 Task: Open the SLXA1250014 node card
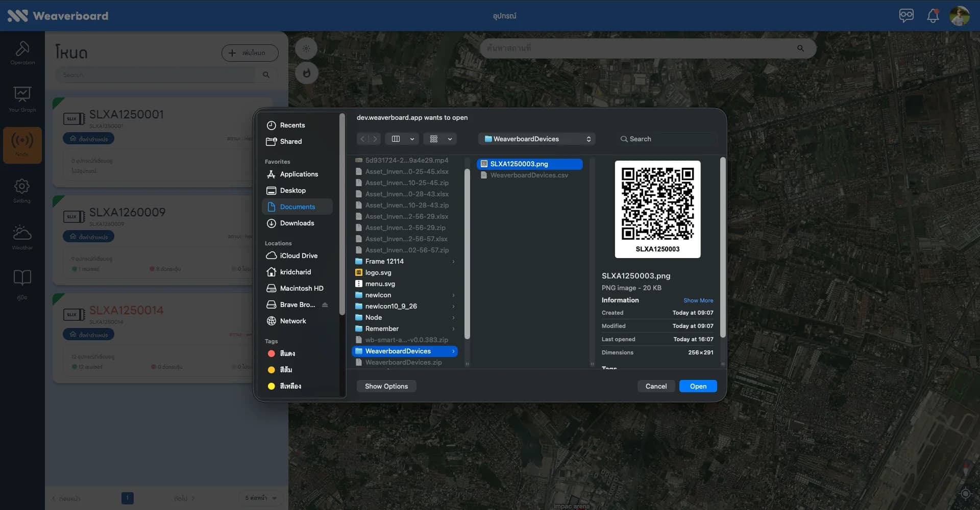(x=163, y=338)
